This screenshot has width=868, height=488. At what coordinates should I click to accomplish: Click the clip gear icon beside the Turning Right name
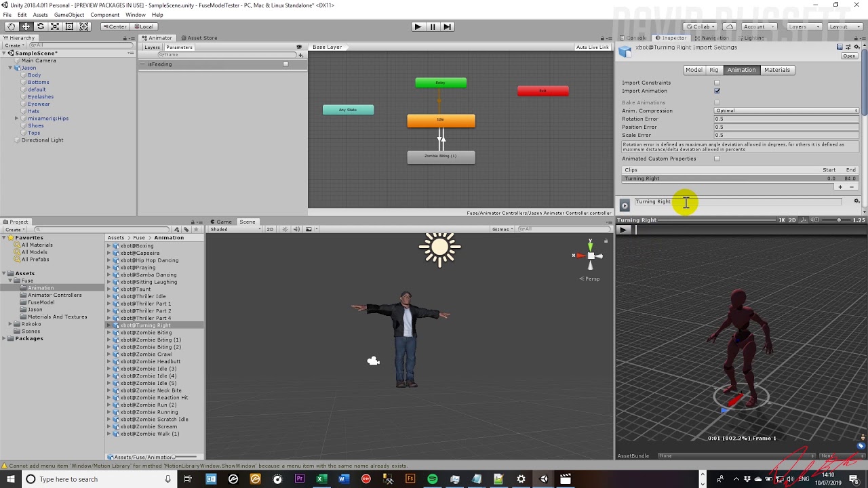[856, 201]
